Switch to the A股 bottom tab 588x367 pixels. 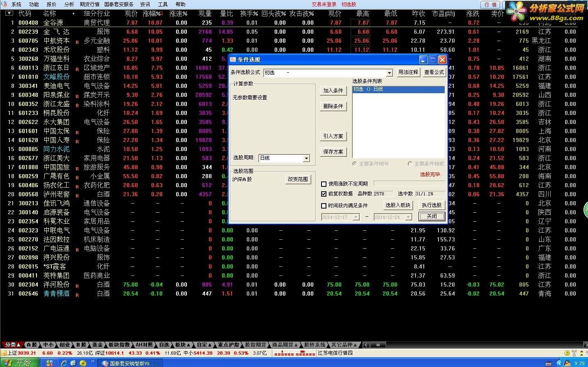coord(32,344)
